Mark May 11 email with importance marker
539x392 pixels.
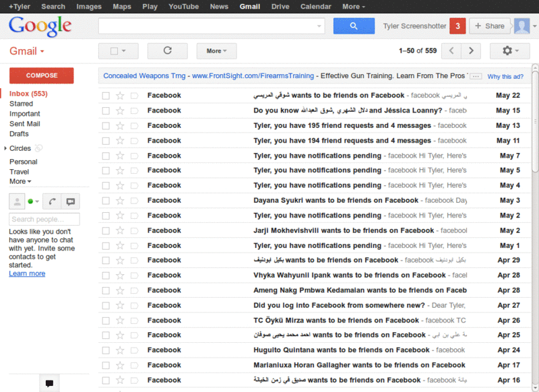coord(134,141)
